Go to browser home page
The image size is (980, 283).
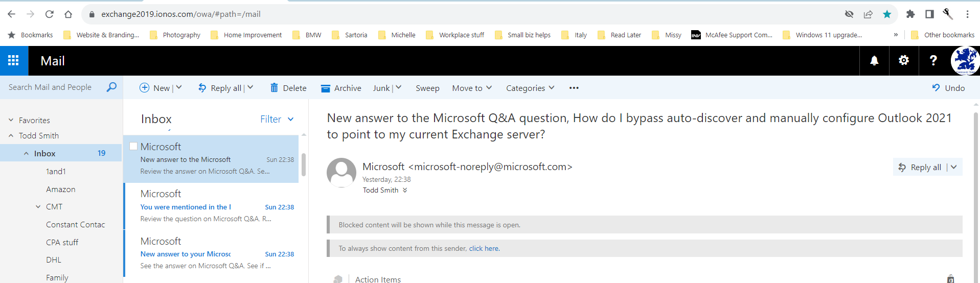(x=68, y=14)
